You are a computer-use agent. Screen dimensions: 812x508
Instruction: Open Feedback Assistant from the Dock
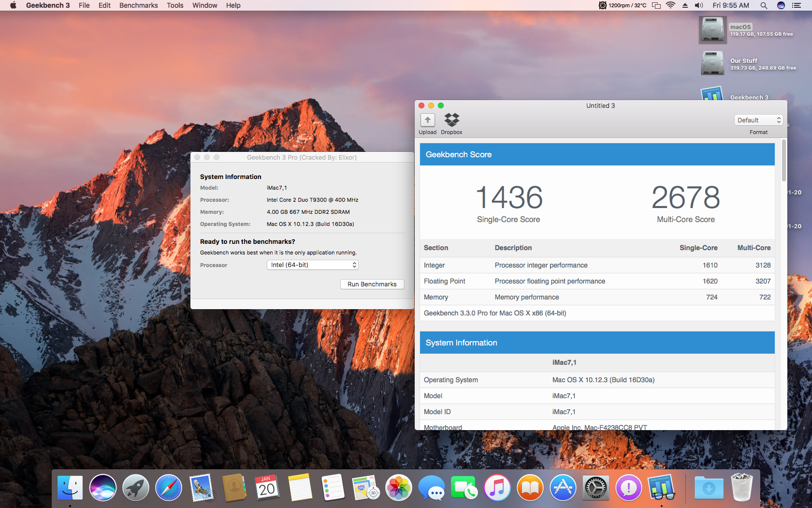[629, 488]
